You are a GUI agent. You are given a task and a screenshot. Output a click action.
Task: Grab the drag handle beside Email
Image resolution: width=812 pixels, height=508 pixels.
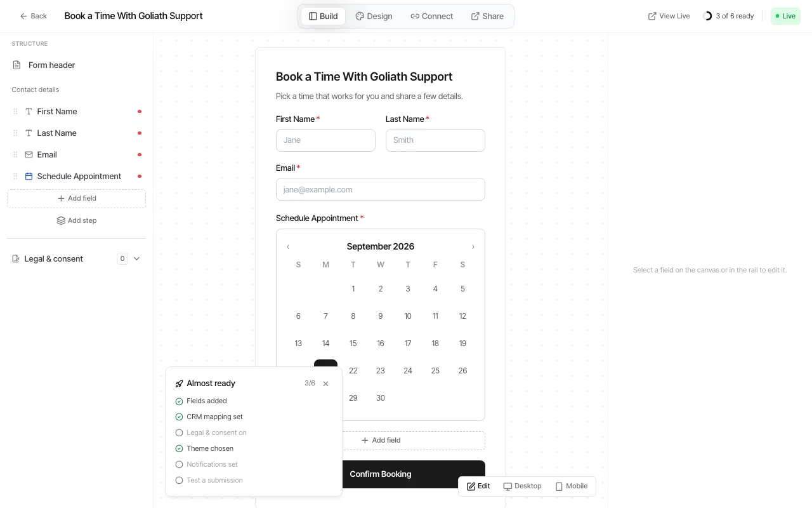(x=16, y=154)
